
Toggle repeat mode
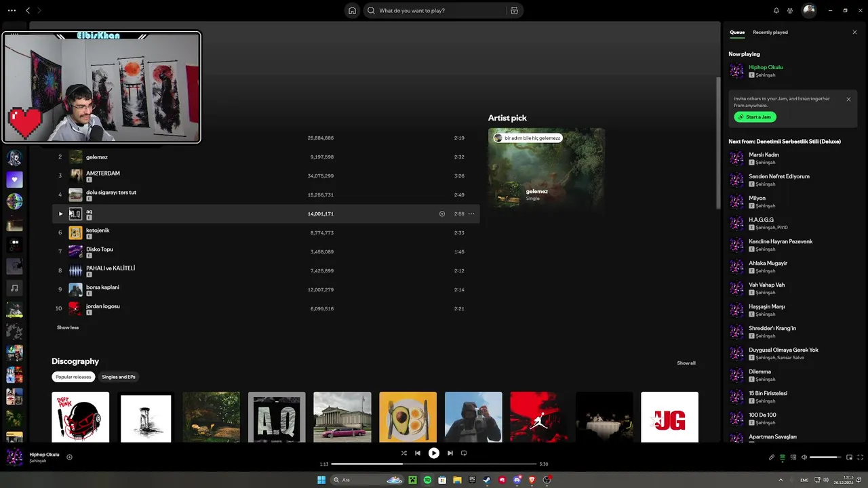[x=464, y=453]
